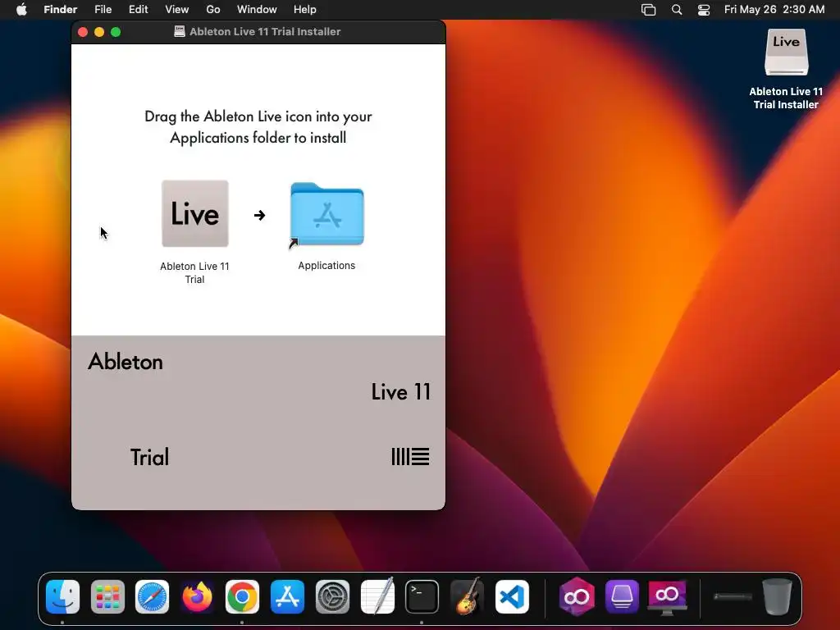The width and height of the screenshot is (840, 630).
Task: Open the Trash in the Dock
Action: 777,596
